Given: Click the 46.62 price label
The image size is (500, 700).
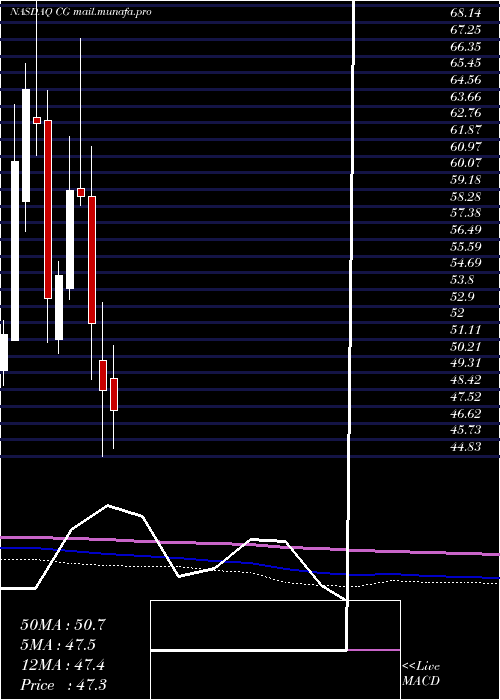Looking at the screenshot, I should (x=466, y=413).
